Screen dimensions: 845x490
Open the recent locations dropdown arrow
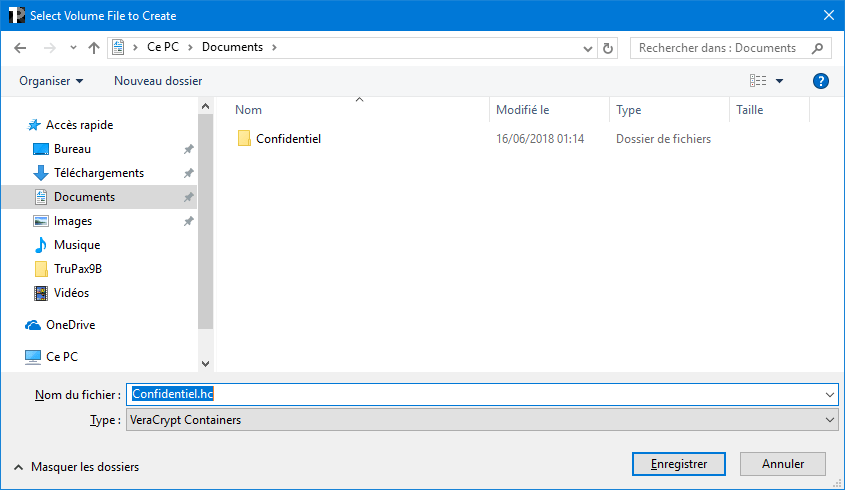coord(73,48)
